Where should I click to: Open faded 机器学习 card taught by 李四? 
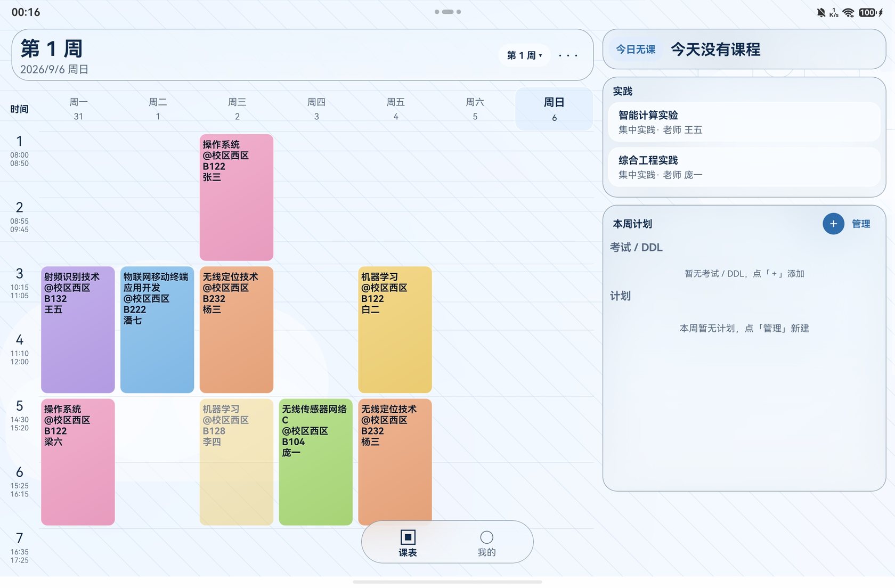[x=237, y=462]
